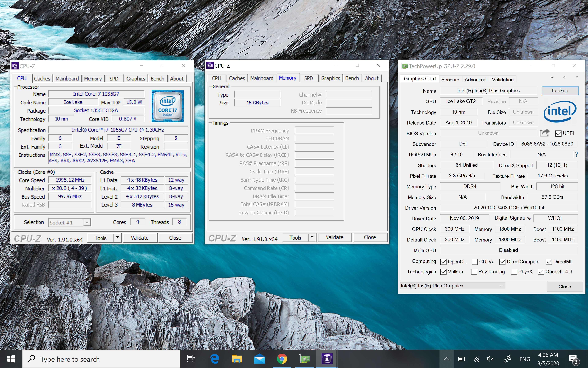The image size is (588, 368).
Task: Toggle the Ray Tracing checkbox
Action: click(474, 272)
